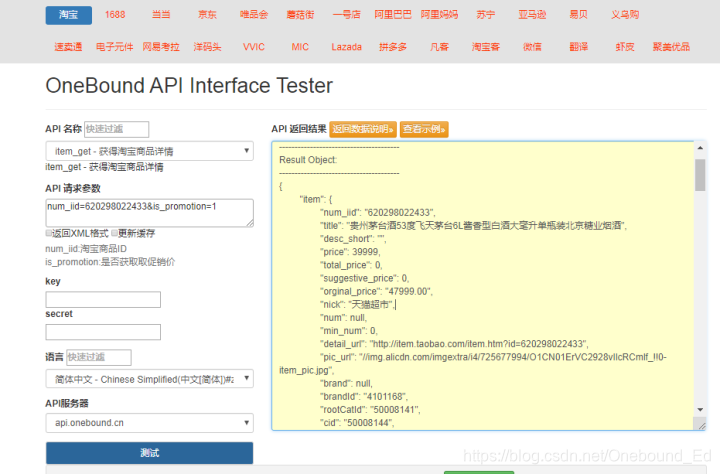Click the detail_url line in results

coord(454,344)
